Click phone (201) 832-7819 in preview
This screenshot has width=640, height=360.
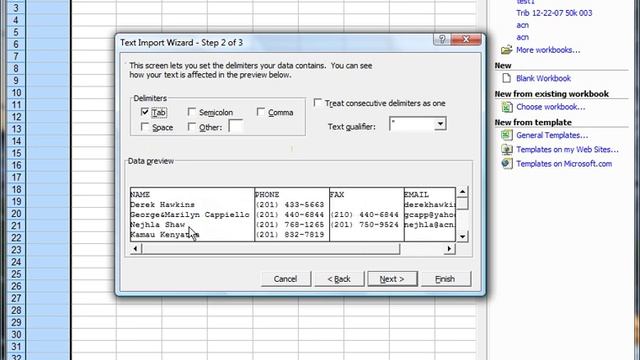pos(289,235)
